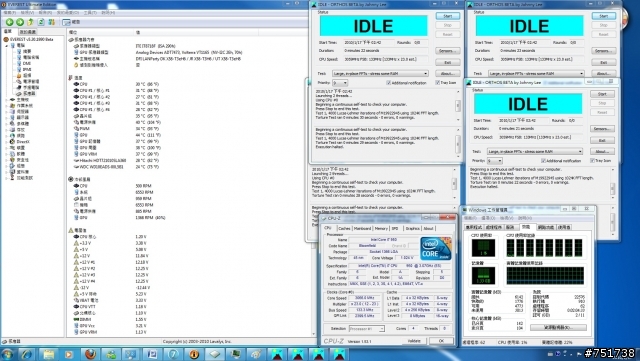Viewport: 640px width, 361px height.
Task: Expand the 多媒體 (Multimedia) tree branch
Action: pos(7,124)
